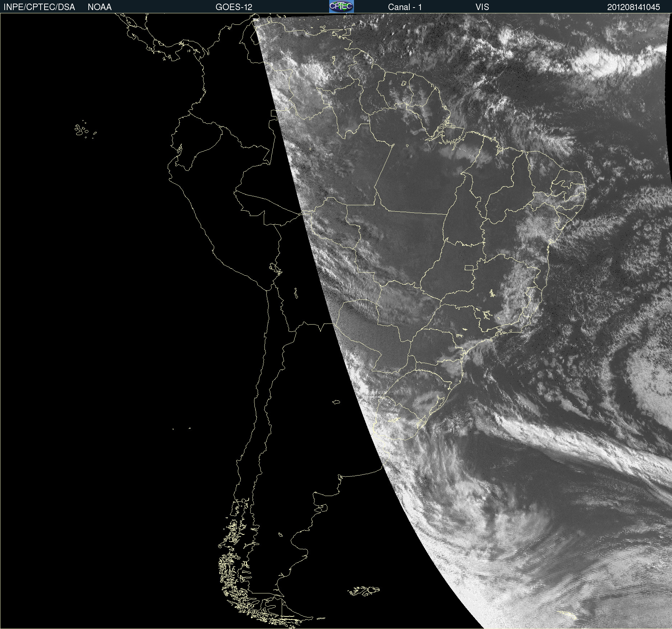Click the INPE/CPTEC/DSA header label
Screen dimensions: 672x629
coord(39,7)
